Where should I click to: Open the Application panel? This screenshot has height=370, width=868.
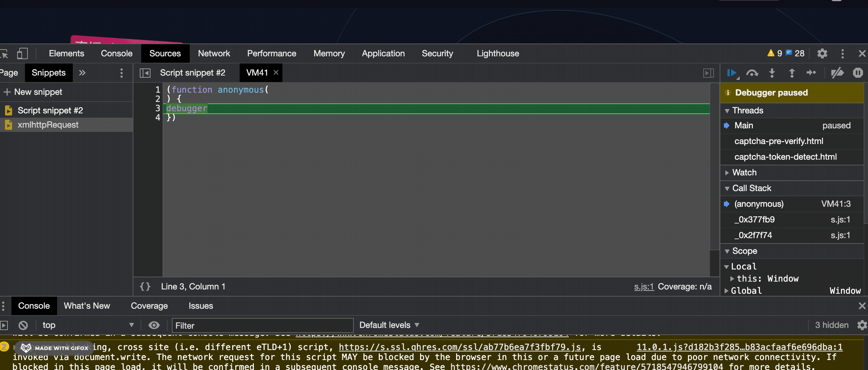[x=383, y=53]
